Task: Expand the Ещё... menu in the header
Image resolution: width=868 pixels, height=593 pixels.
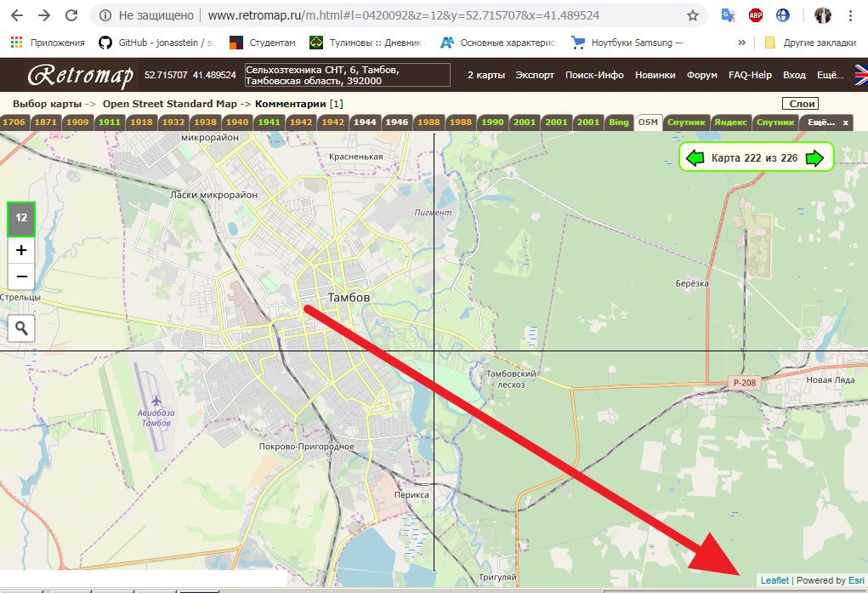Action: click(x=831, y=76)
